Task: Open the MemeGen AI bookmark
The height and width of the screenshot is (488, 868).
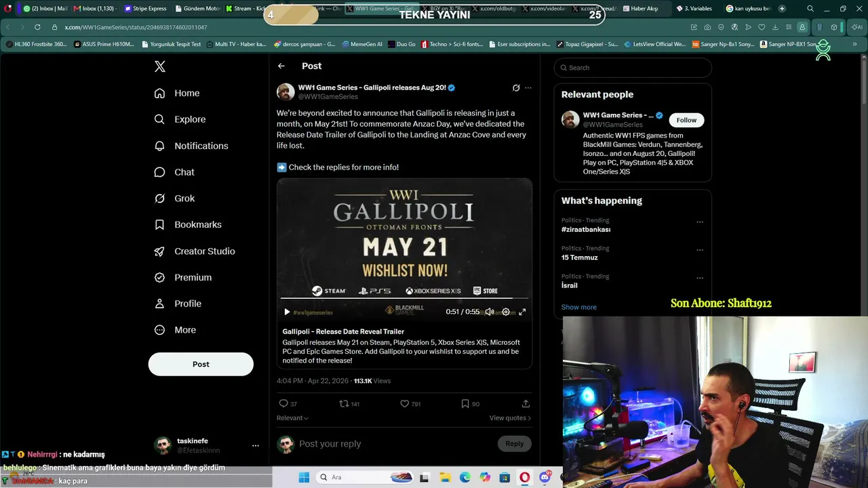Action: tap(363, 44)
